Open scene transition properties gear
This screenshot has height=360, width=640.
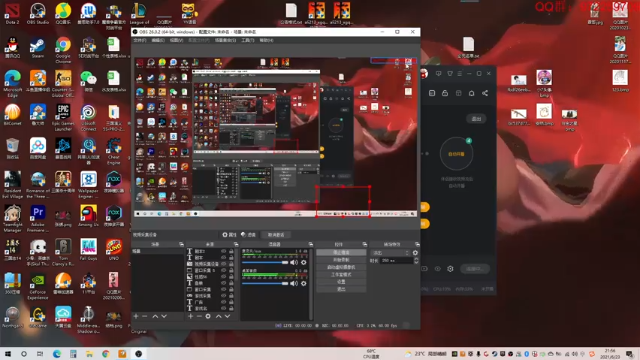pos(415,253)
